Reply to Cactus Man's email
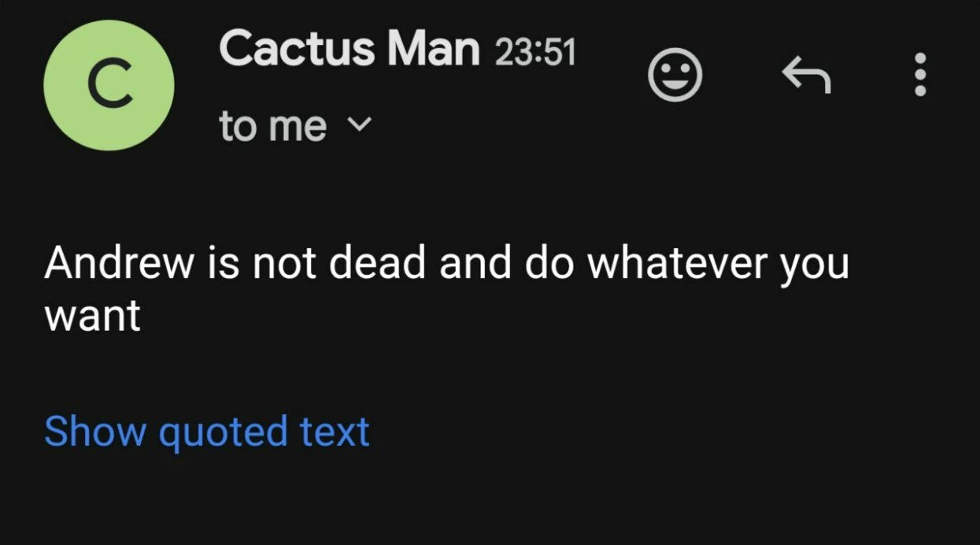Viewport: 980px width, 545px height. pos(805,76)
